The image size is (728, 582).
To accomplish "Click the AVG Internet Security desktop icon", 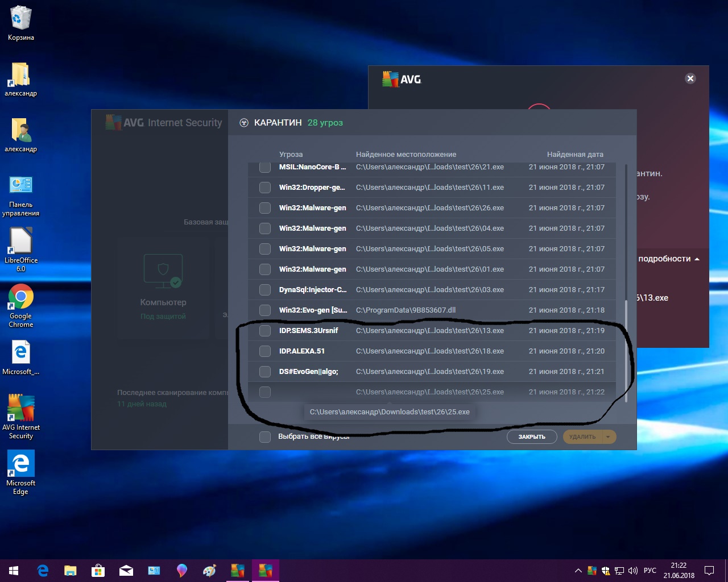I will click(21, 409).
